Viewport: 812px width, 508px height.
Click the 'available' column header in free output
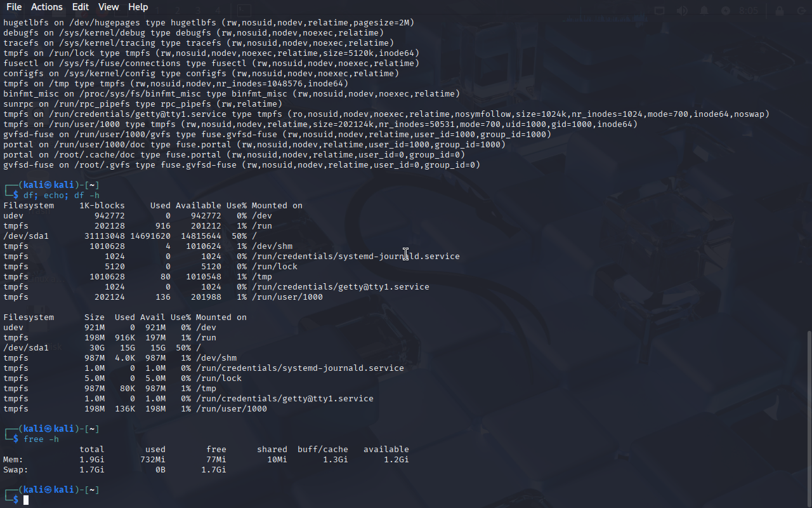(386, 449)
